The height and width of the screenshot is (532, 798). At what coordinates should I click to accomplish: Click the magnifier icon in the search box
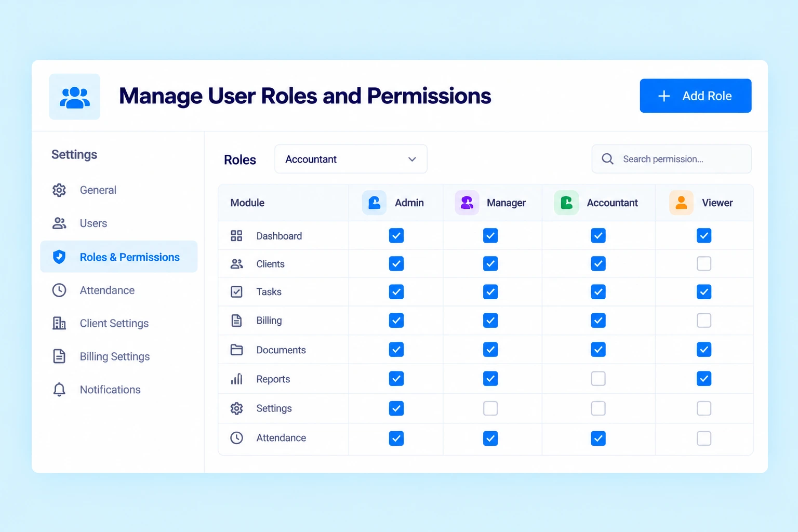click(607, 159)
